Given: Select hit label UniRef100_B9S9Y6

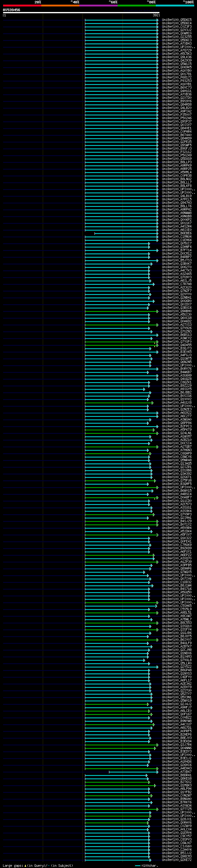Looking at the screenshot, I should tap(177, 101).
